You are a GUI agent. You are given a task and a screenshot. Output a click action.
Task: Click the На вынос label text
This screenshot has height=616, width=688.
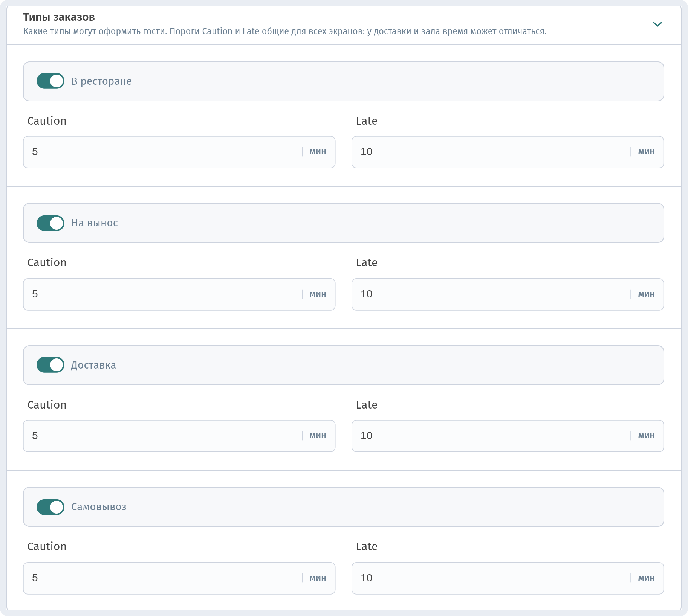pos(95,223)
